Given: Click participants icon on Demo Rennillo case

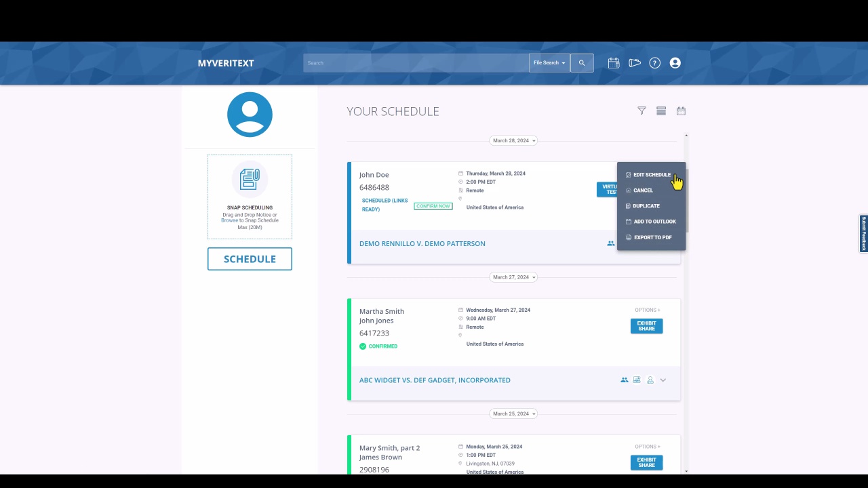Looking at the screenshot, I should [x=611, y=243].
